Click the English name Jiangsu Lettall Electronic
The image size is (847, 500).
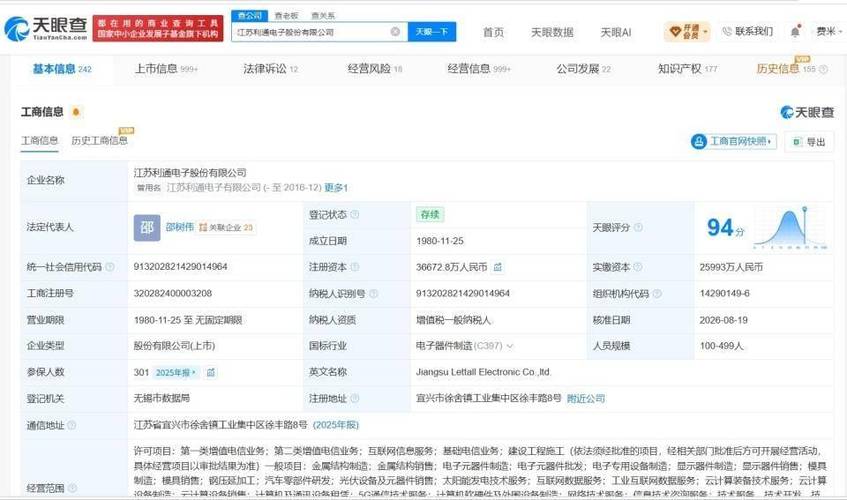pos(483,372)
